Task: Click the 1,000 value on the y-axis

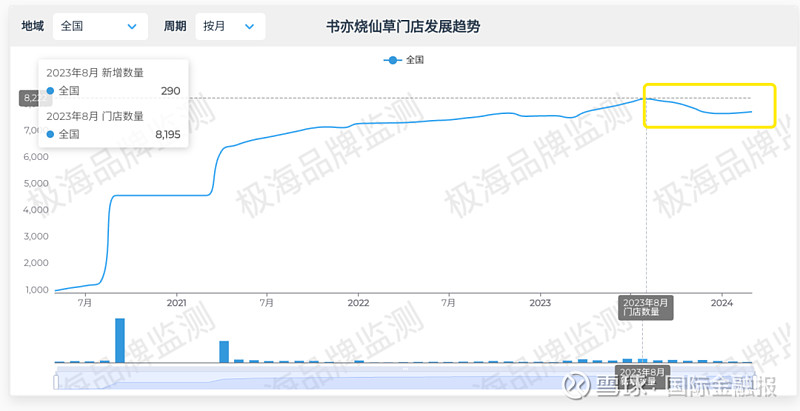Action: pos(38,290)
